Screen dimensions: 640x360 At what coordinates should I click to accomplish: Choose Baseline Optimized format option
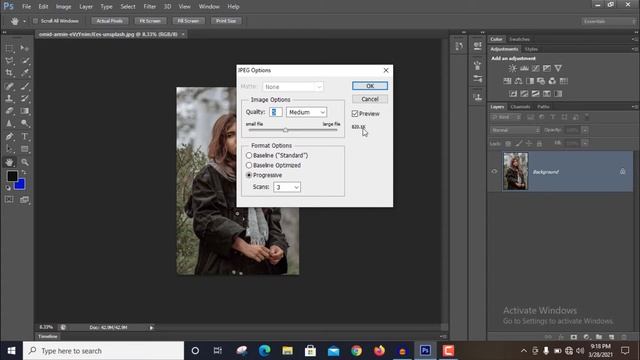249,165
